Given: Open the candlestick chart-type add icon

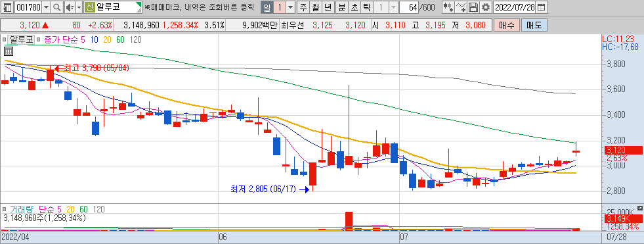Looking at the screenshot, I should (x=448, y=7).
